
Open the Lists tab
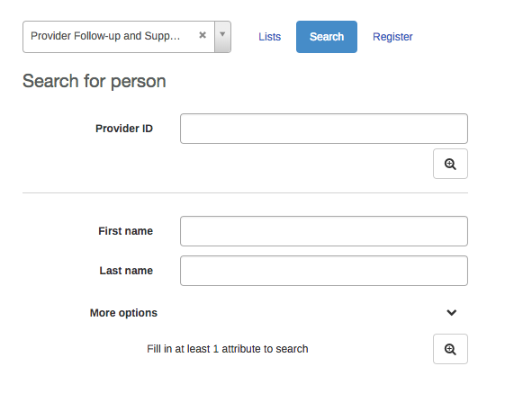pyautogui.click(x=270, y=37)
